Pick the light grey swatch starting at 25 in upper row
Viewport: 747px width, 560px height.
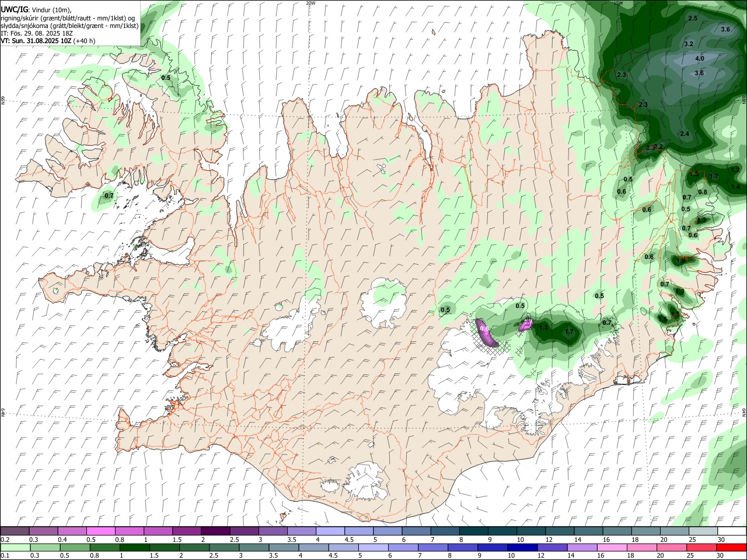702,531
